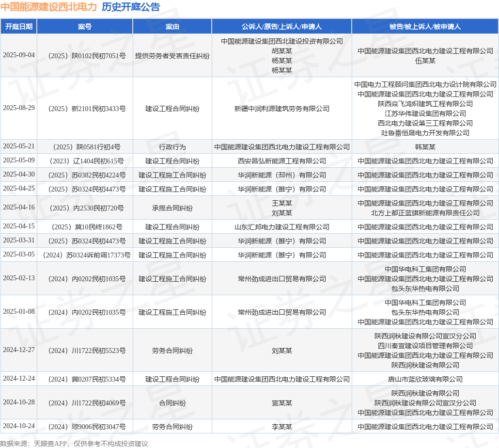Click defendant 陕西焱飞鸿炽建筑工程有限公司
Screen dimensions: 499x448
point(425,104)
